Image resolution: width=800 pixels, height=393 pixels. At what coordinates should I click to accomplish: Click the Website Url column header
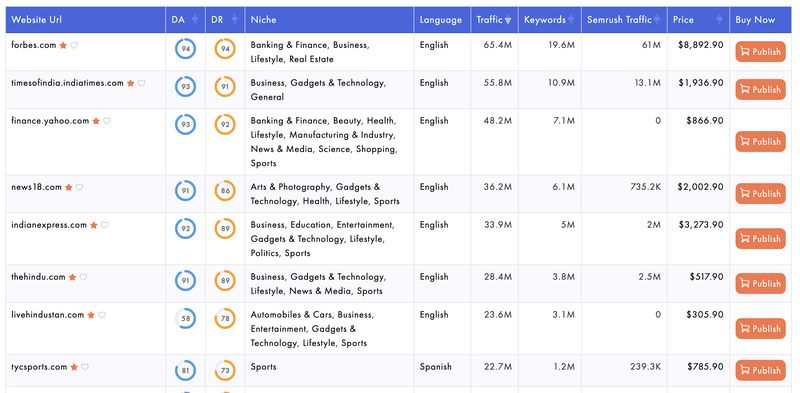pyautogui.click(x=86, y=20)
